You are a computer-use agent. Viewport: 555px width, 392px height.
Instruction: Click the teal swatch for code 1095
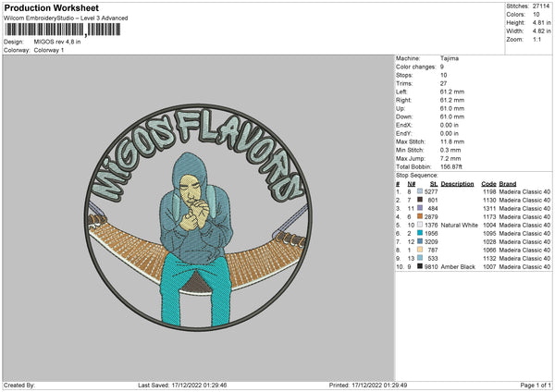[420, 233]
